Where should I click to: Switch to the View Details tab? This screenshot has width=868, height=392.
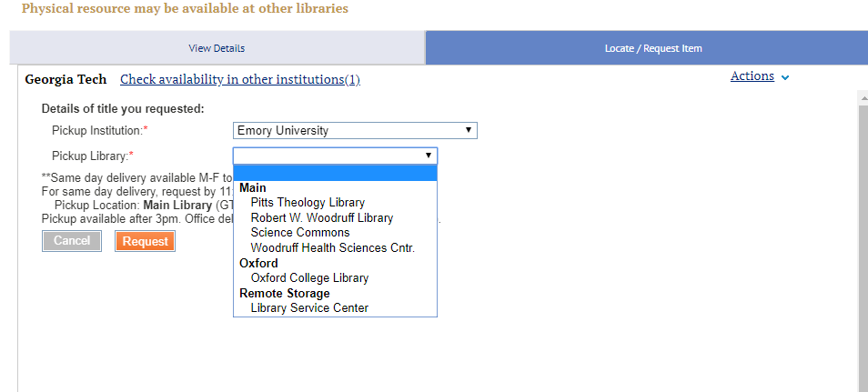coord(217,48)
